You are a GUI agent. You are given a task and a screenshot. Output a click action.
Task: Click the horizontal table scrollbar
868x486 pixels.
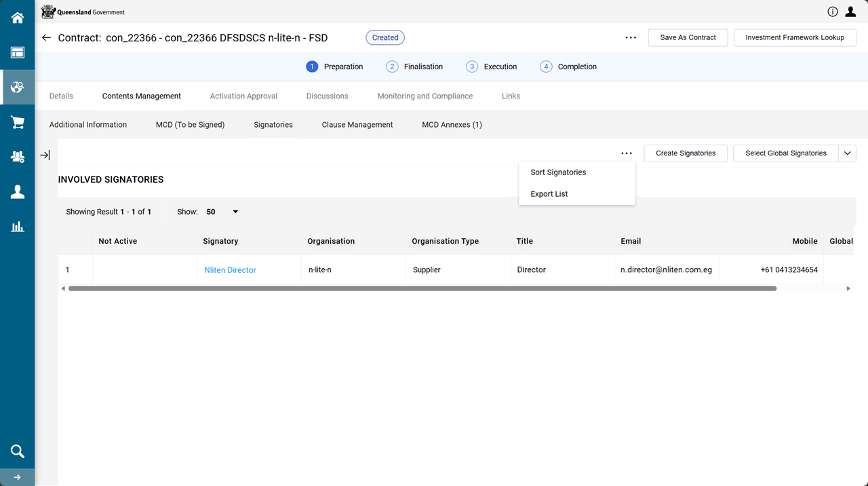(422, 288)
